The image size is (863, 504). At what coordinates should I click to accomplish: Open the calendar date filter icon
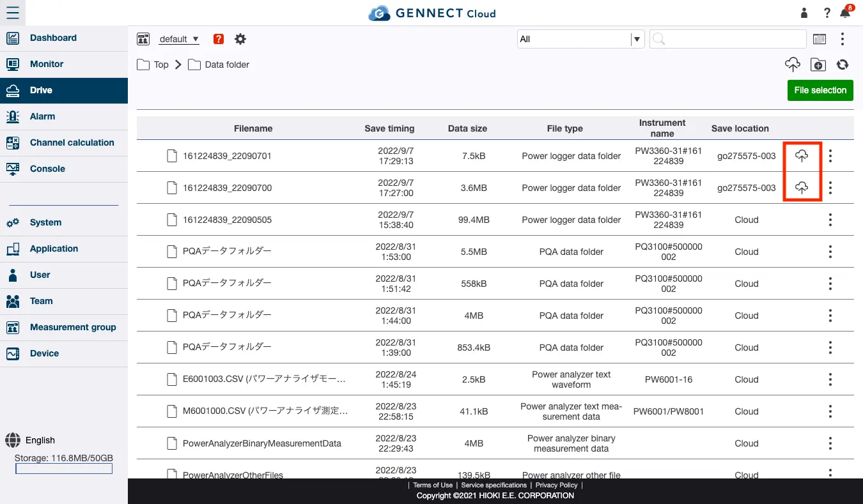pos(820,39)
